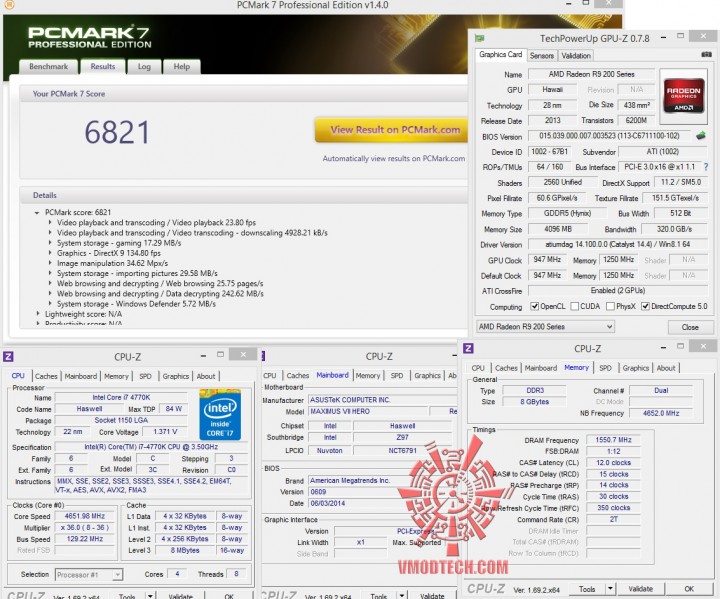Click the MAXIMUS VII HERO model field
This screenshot has height=599, width=720.
[368, 412]
